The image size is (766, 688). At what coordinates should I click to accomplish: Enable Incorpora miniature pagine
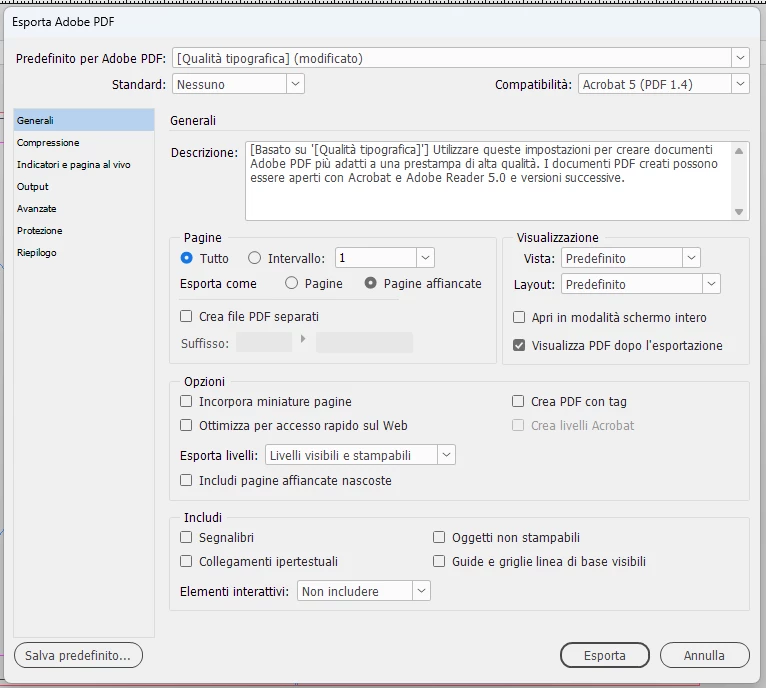186,401
